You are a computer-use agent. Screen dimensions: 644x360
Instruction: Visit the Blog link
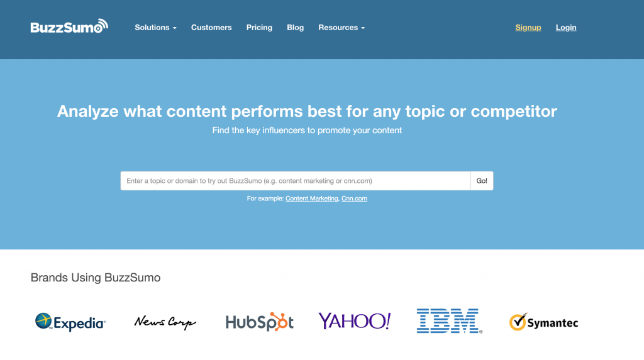pos(296,28)
